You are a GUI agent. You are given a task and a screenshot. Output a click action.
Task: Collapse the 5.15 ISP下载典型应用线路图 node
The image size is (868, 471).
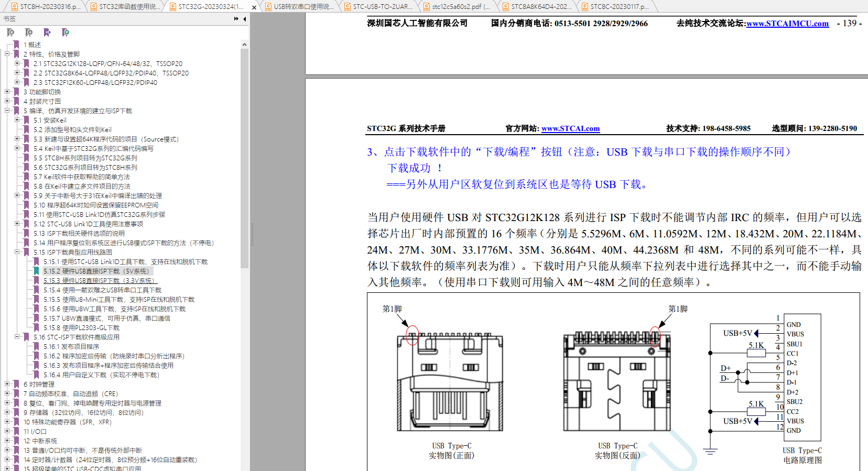(17, 252)
